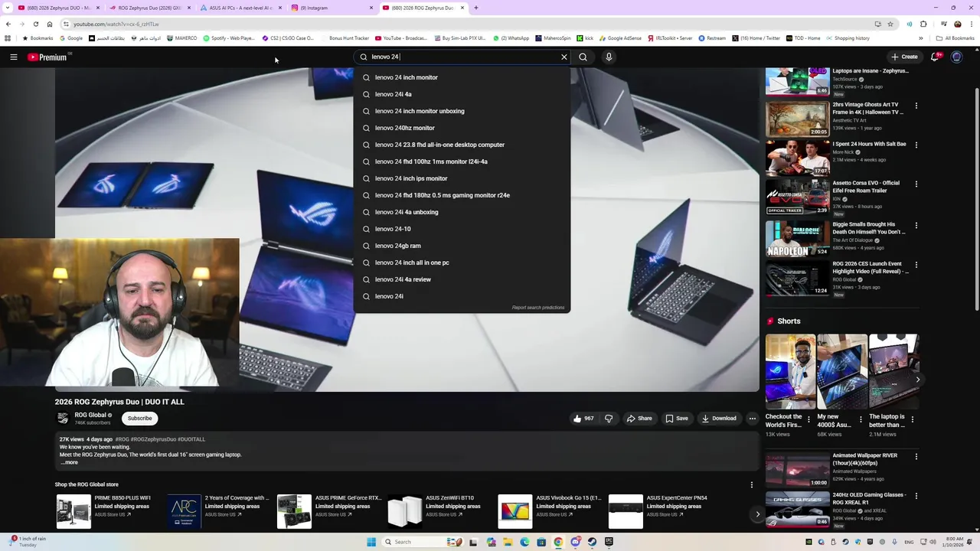This screenshot has height=551, width=980.
Task: Open the ENG language indicator
Action: (x=910, y=542)
